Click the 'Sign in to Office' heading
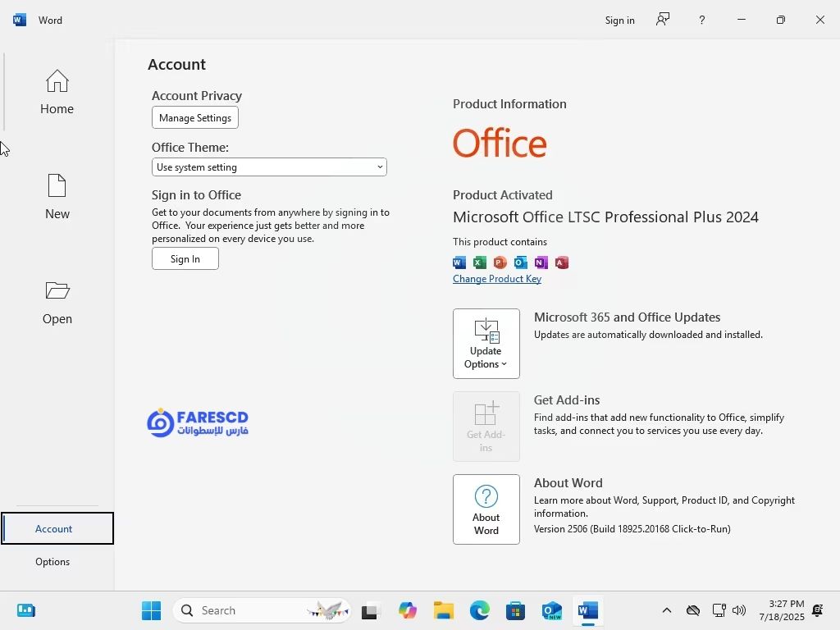This screenshot has height=630, width=840. (196, 195)
